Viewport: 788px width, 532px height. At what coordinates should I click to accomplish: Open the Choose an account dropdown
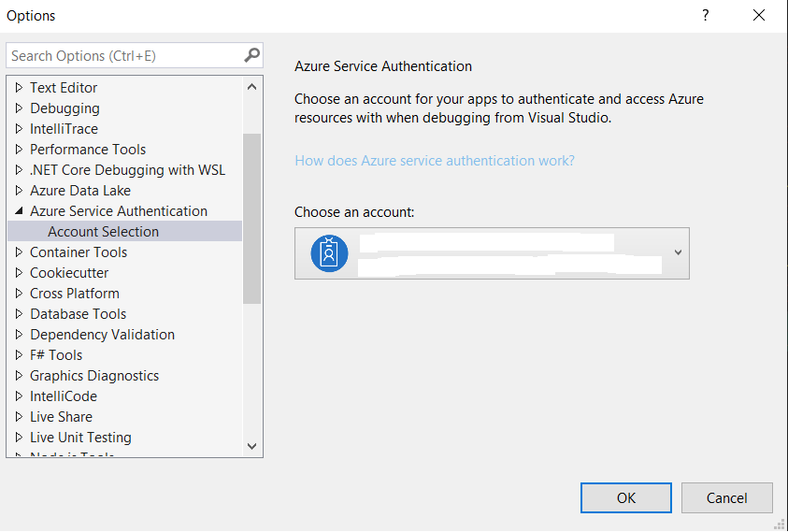tap(492, 253)
